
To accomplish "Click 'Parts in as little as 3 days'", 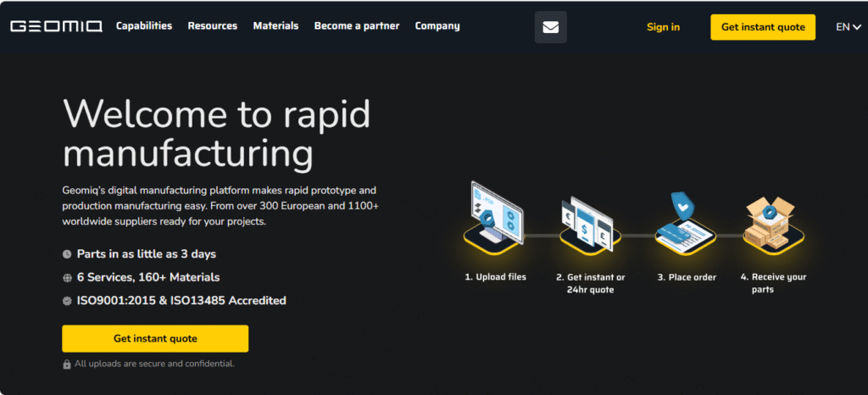I will (146, 254).
